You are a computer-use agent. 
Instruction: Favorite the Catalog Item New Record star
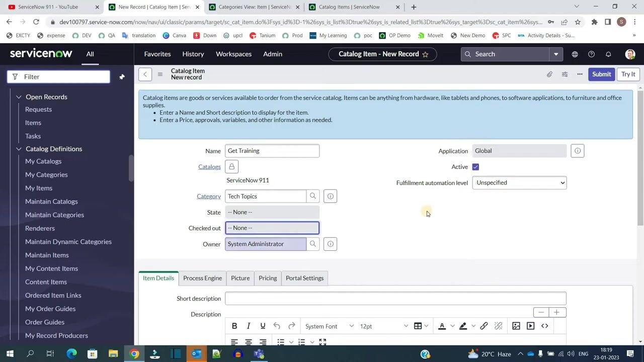425,54
